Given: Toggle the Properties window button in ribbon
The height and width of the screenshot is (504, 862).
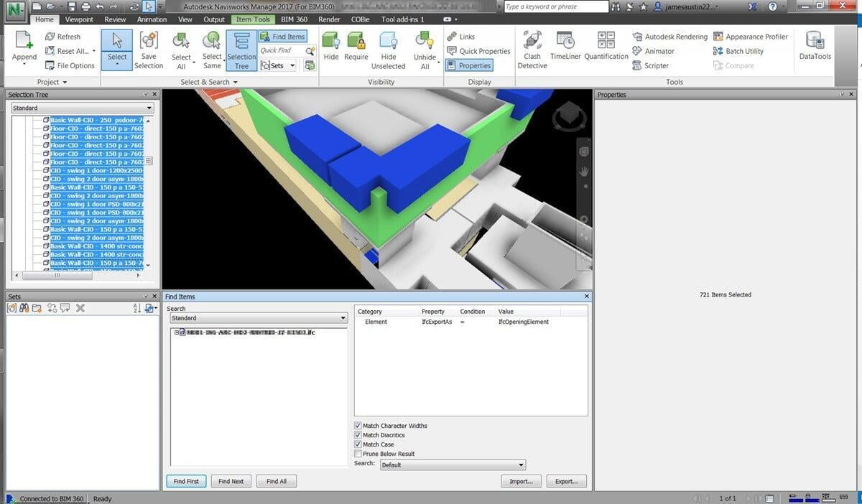Looking at the screenshot, I should (469, 65).
